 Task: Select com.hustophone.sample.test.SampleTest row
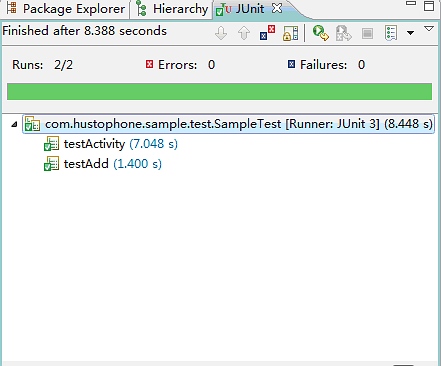click(228, 124)
